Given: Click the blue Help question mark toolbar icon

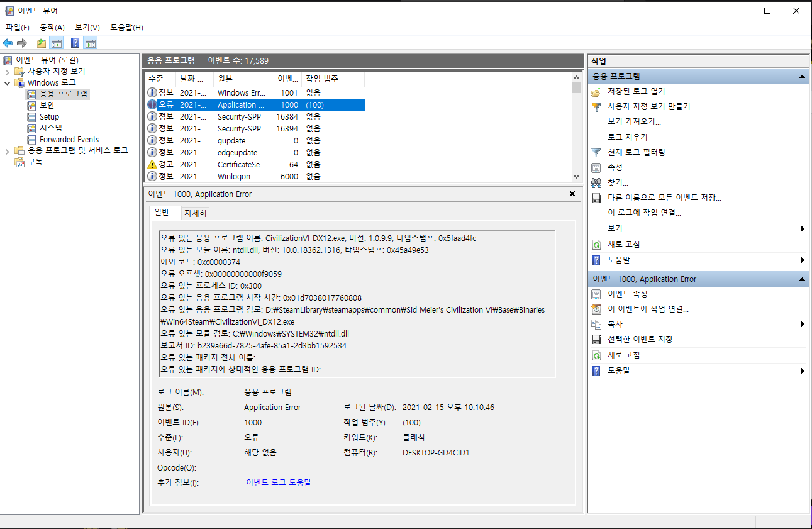Looking at the screenshot, I should click(x=75, y=43).
